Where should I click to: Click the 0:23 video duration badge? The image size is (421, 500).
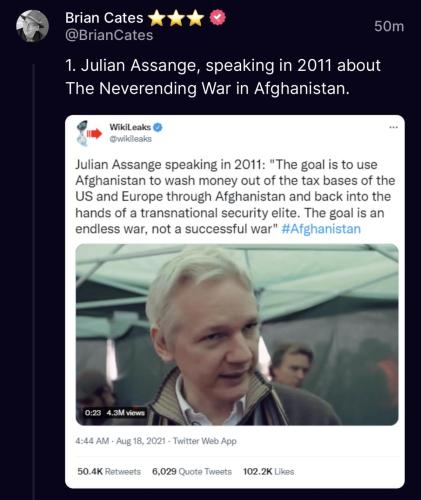93,413
